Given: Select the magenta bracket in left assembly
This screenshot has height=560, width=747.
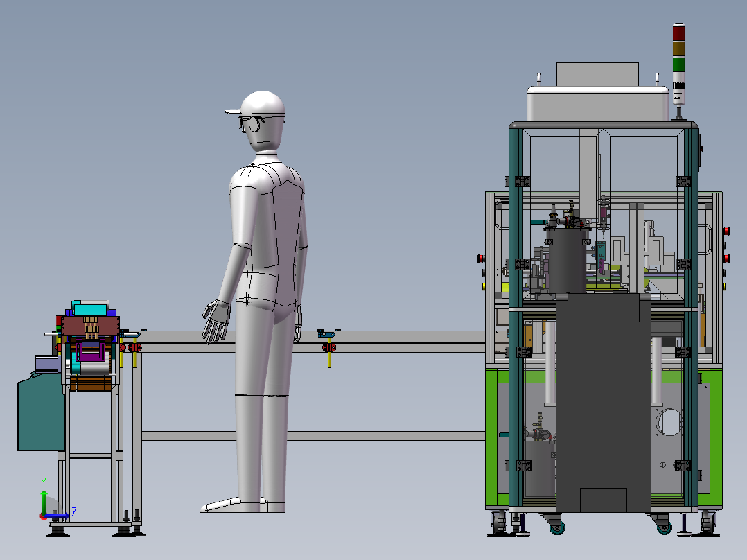Looking at the screenshot, I should point(91,351).
